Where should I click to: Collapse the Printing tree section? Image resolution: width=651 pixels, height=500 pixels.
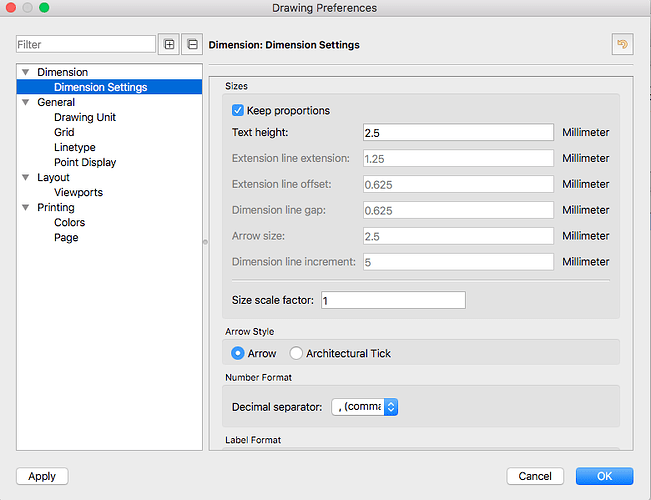pyautogui.click(x=25, y=207)
